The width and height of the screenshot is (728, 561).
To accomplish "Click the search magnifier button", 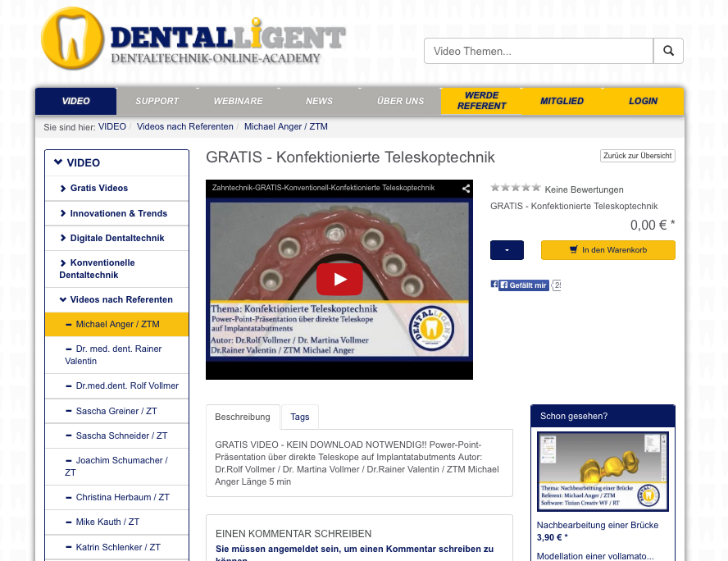I will (668, 51).
